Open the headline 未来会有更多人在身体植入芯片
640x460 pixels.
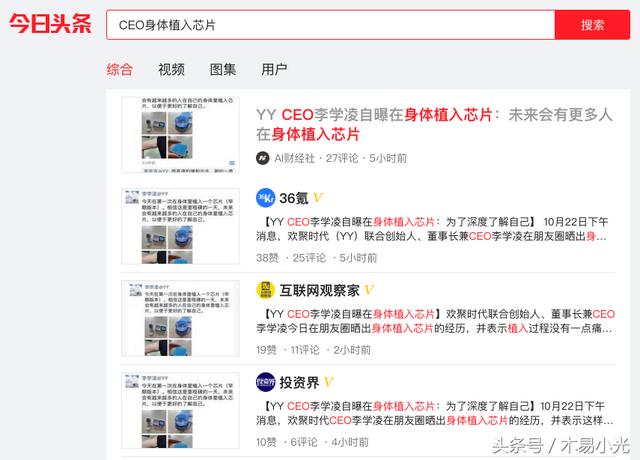[434, 124]
